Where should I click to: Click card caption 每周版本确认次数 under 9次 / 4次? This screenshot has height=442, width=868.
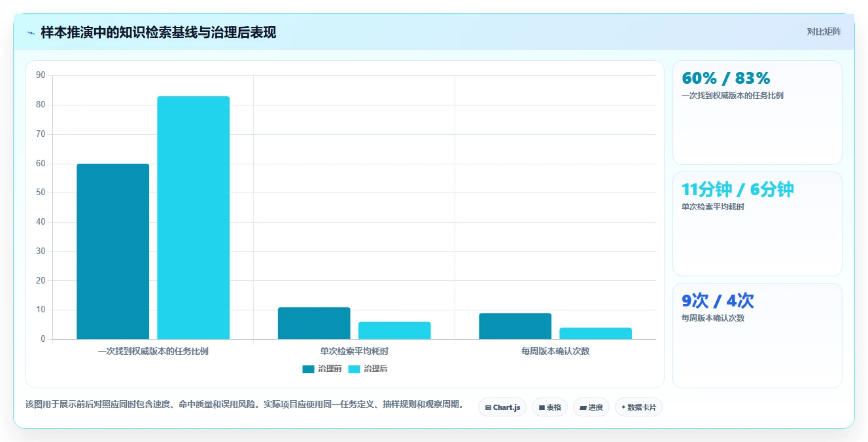click(x=713, y=318)
